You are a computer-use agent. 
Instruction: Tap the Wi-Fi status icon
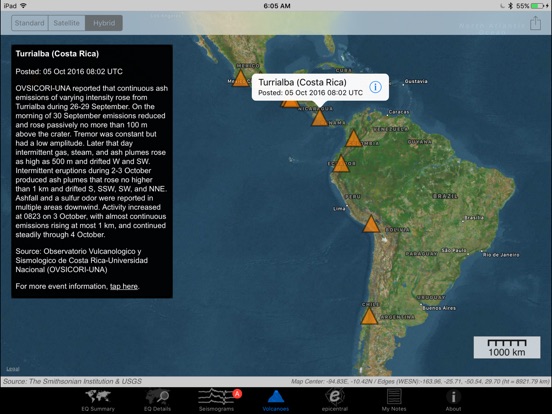click(x=24, y=6)
